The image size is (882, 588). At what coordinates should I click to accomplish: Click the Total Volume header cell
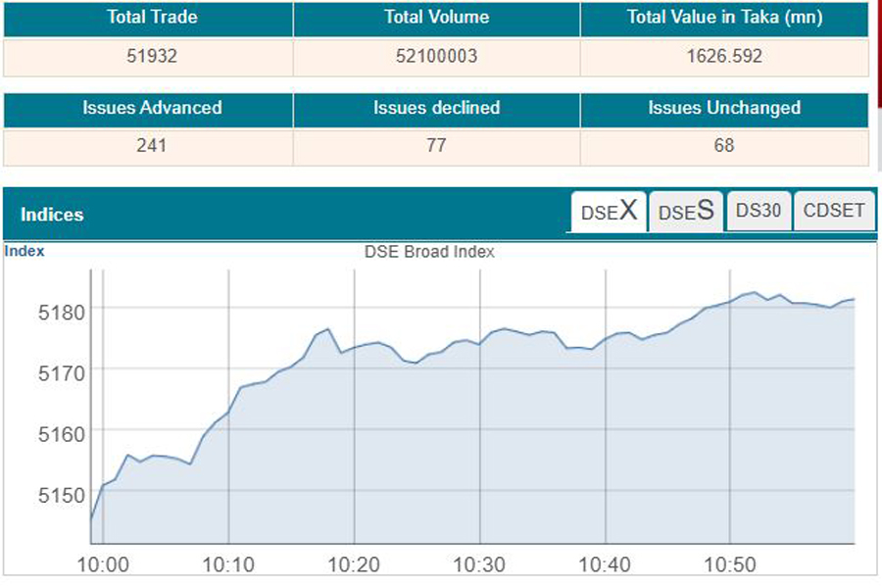pyautogui.click(x=436, y=18)
